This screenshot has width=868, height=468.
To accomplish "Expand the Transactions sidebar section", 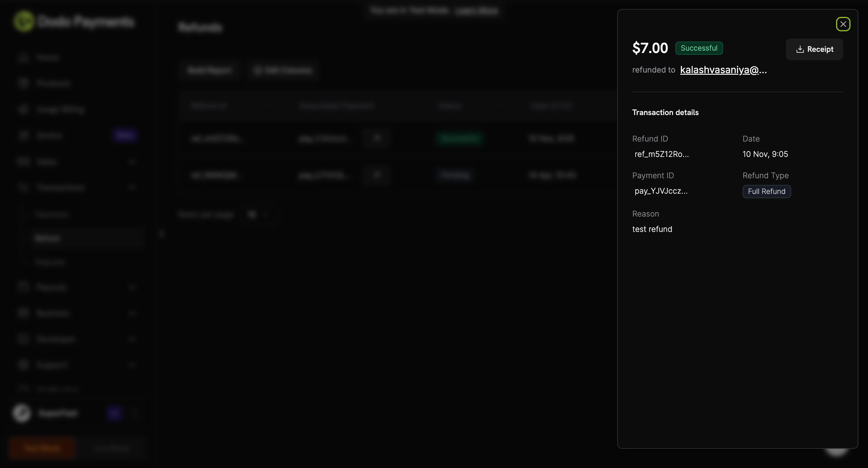I will 61,188.
